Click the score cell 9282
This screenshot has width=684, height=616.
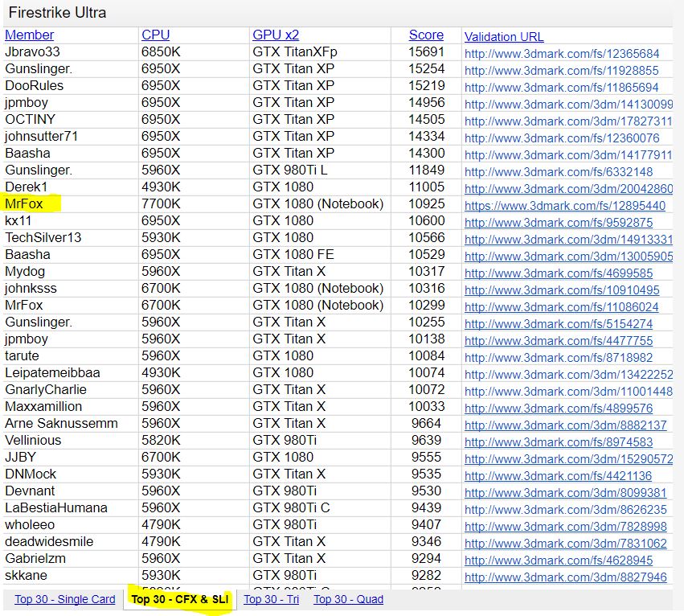coord(426,576)
